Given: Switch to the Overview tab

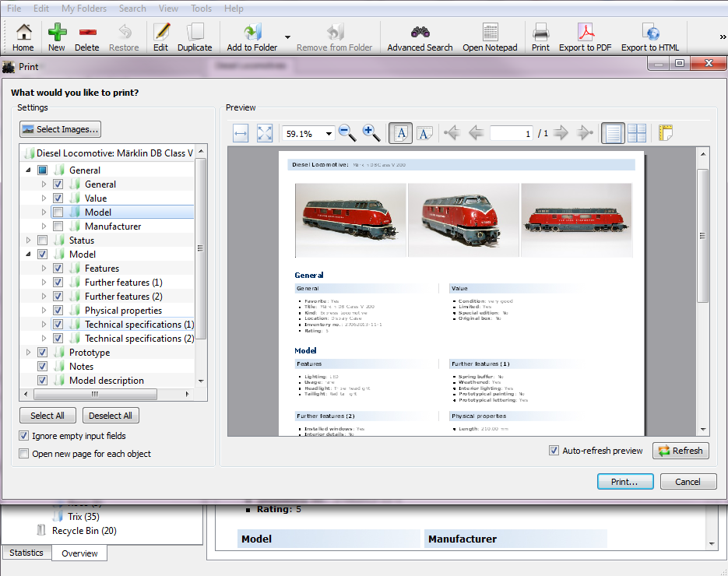Looking at the screenshot, I should [x=79, y=553].
